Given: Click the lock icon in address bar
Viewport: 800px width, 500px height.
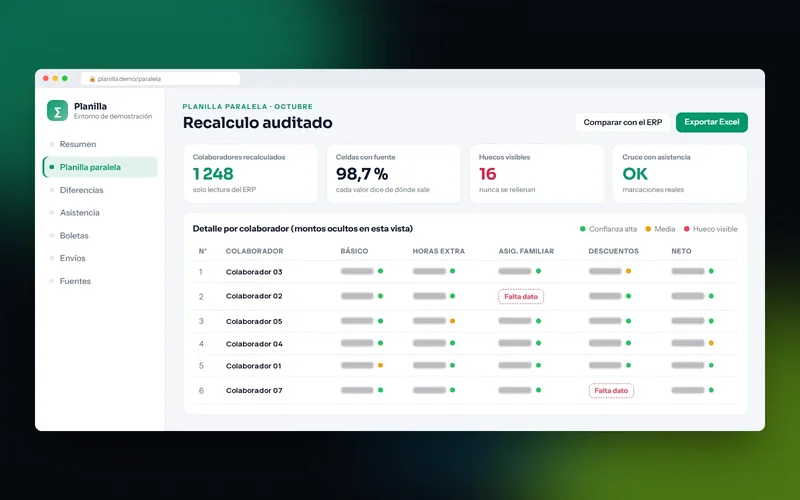Looking at the screenshot, I should pyautogui.click(x=92, y=79).
